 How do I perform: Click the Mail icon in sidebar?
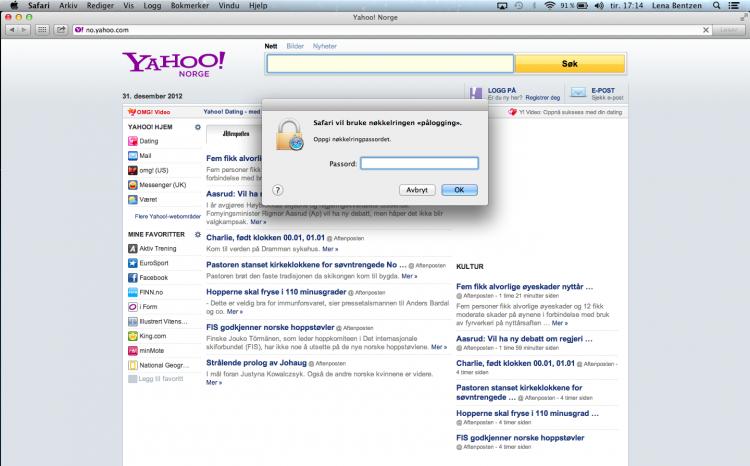coord(132,155)
